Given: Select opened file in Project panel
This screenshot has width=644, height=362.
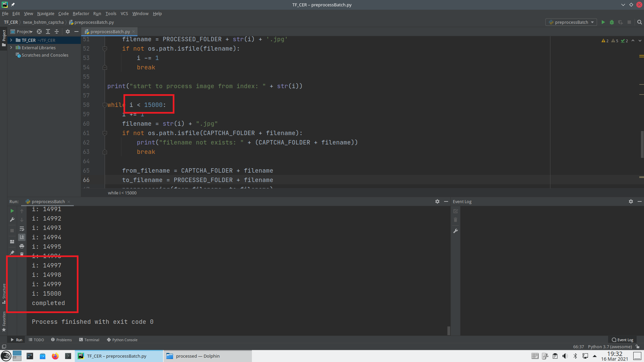Looking at the screenshot, I should coord(39,32).
